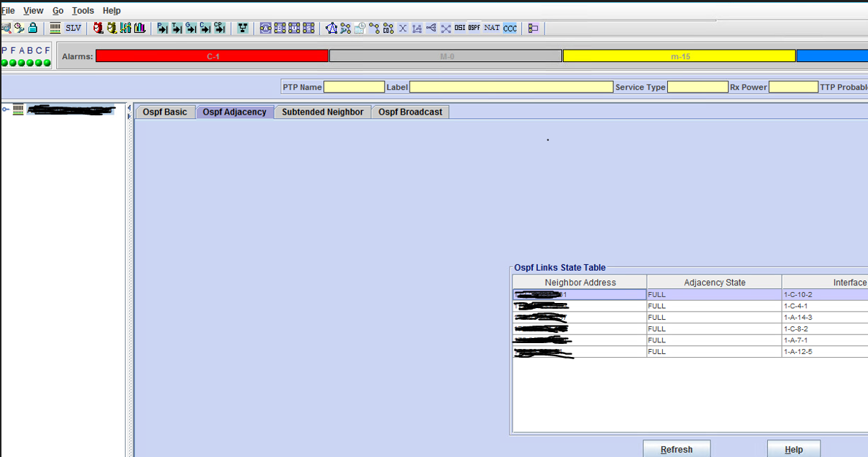
Task: Click the OSPF toolbar icon
Action: pos(475,28)
